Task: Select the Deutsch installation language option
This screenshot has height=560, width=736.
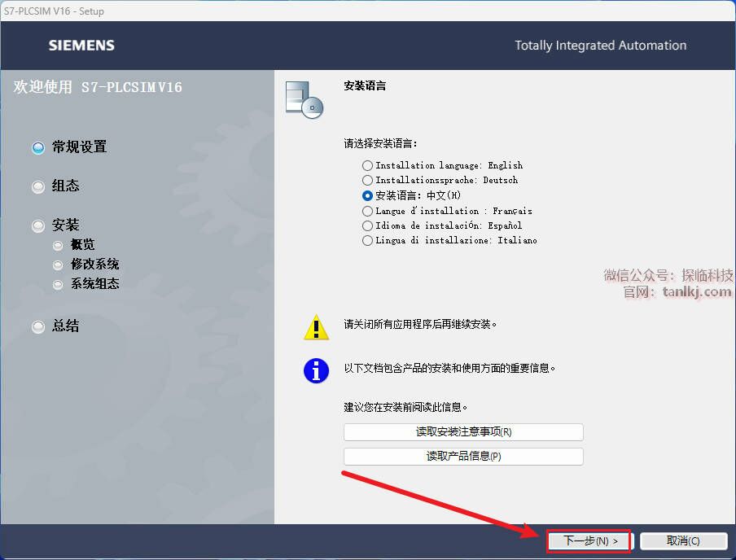Action: (x=367, y=180)
